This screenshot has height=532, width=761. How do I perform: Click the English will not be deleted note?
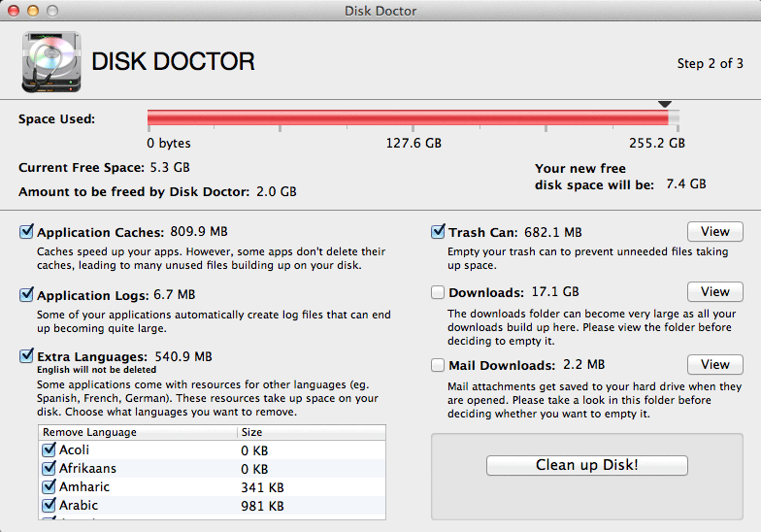click(97, 370)
